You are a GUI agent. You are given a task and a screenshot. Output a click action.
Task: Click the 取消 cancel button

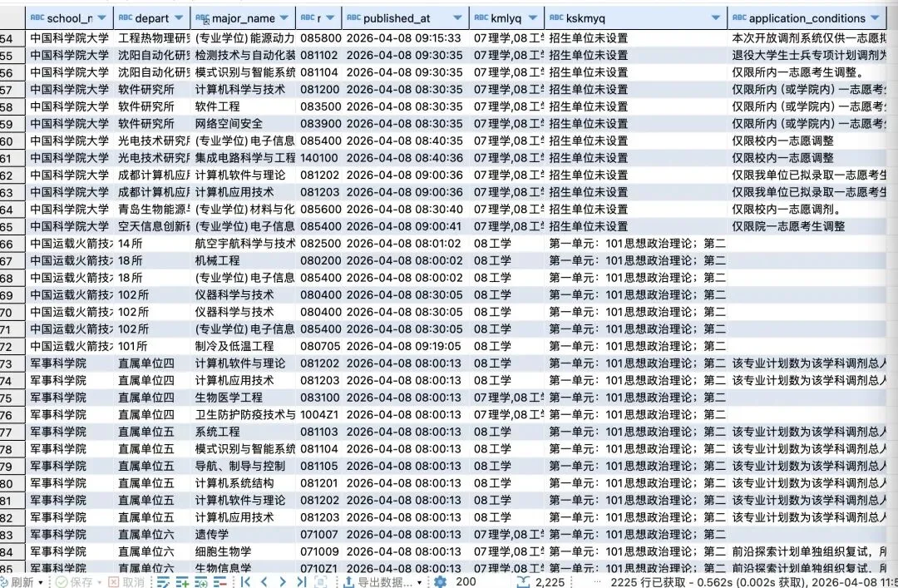coord(127,582)
